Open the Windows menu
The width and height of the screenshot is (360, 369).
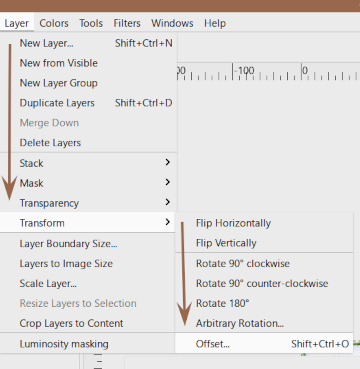click(x=172, y=23)
